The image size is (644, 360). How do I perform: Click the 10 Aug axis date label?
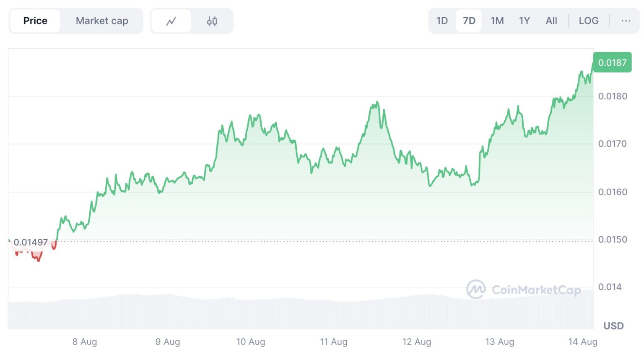[x=252, y=342]
